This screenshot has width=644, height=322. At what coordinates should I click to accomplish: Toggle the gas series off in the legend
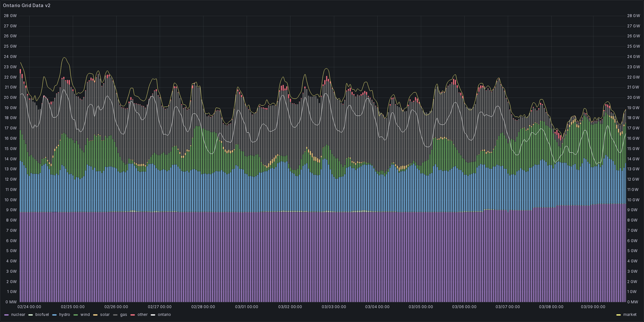click(123, 315)
